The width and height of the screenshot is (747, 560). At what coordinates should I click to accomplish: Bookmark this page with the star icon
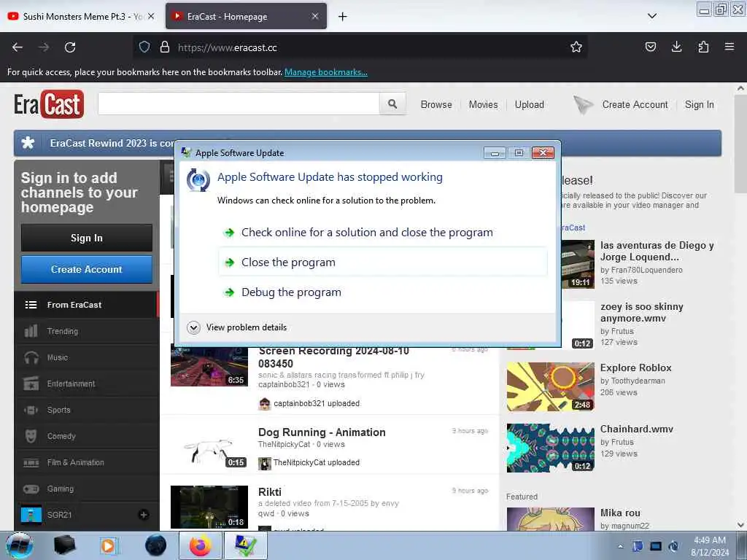[576, 47]
